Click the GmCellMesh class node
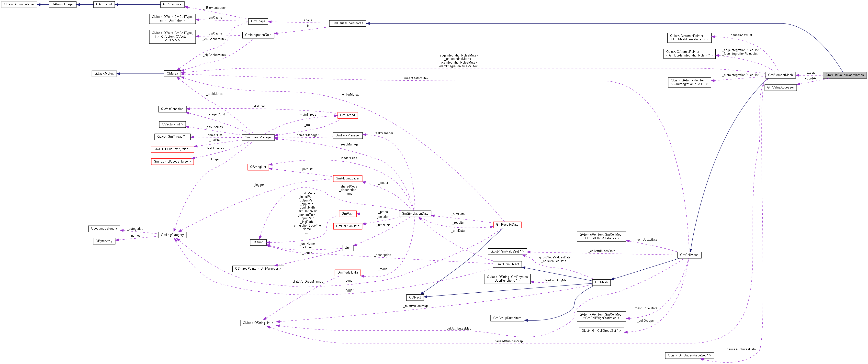 689,255
